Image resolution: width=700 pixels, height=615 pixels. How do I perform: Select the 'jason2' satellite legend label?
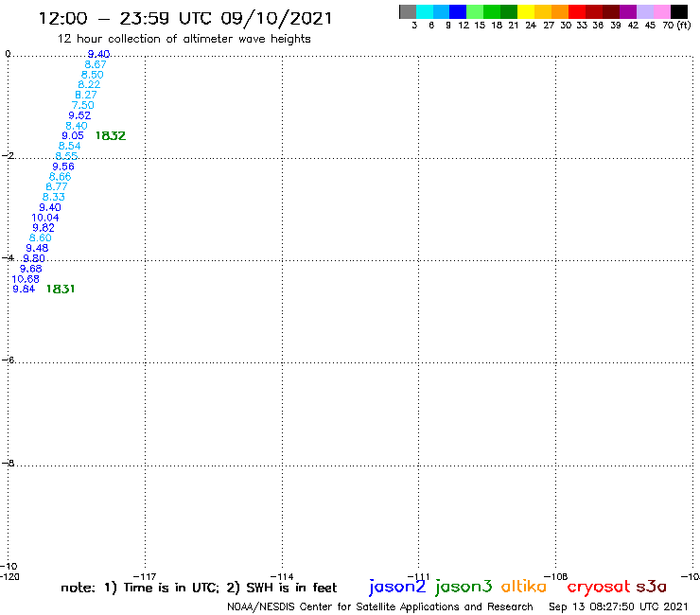tap(397, 587)
